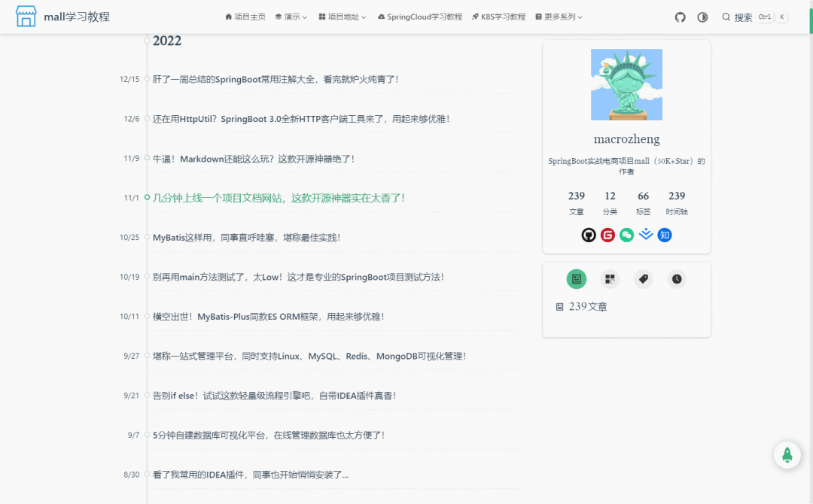Open the GitHub repository icon in navbar
This screenshot has width=813, height=504.
click(681, 17)
